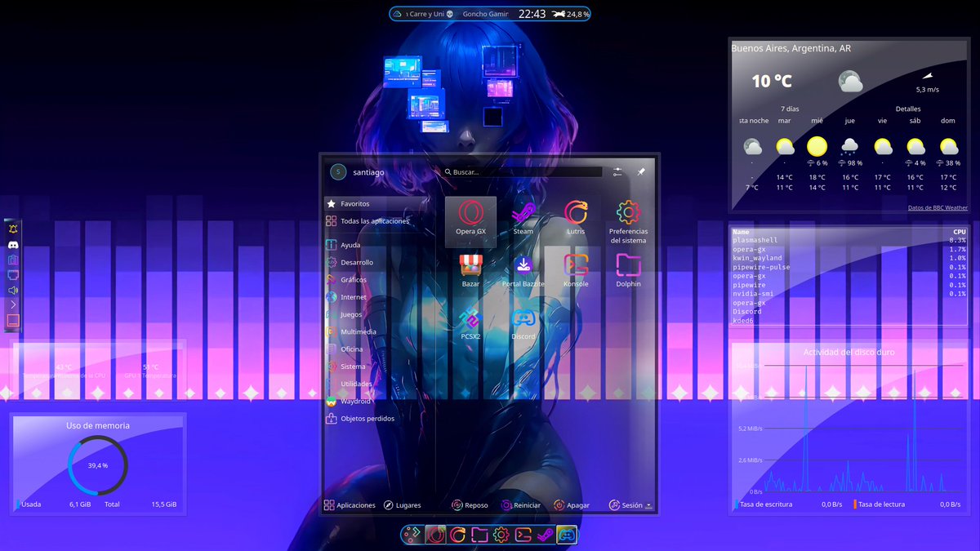Click plasmashell row in CPU process list
980x551 pixels.
849,241
